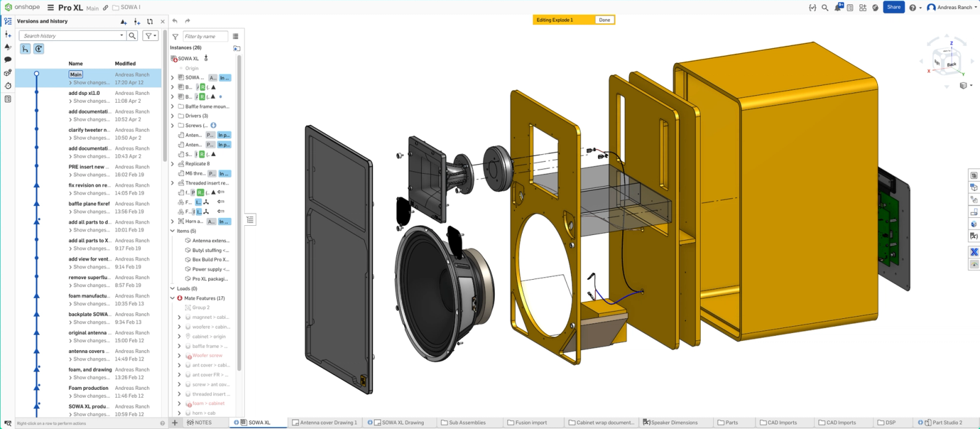980x429 pixels.
Task: Toggle the show versions graph filter button
Action: tap(25, 49)
